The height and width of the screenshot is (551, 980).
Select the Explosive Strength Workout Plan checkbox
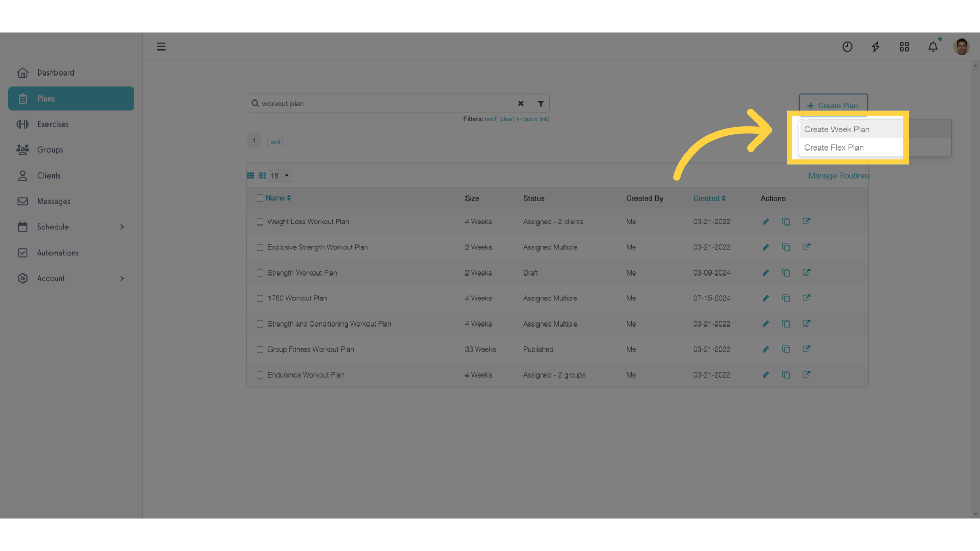point(259,247)
